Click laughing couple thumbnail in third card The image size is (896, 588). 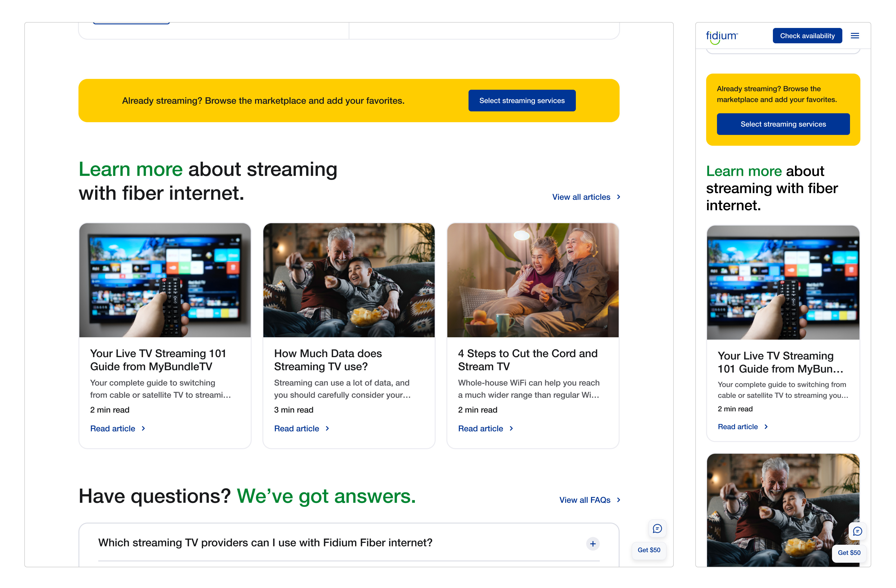[533, 280]
